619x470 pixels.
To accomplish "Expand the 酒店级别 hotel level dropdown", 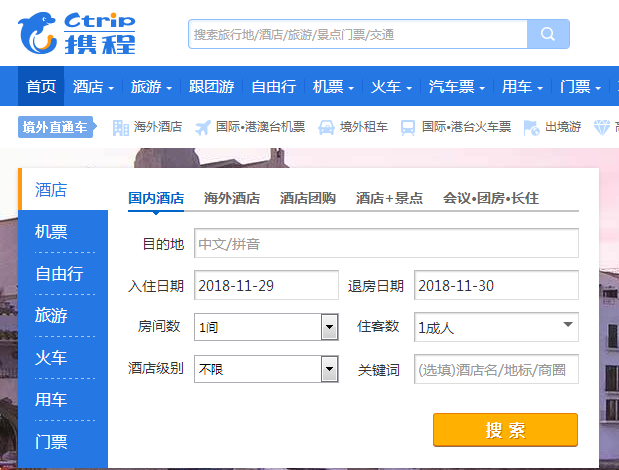I will [x=329, y=369].
